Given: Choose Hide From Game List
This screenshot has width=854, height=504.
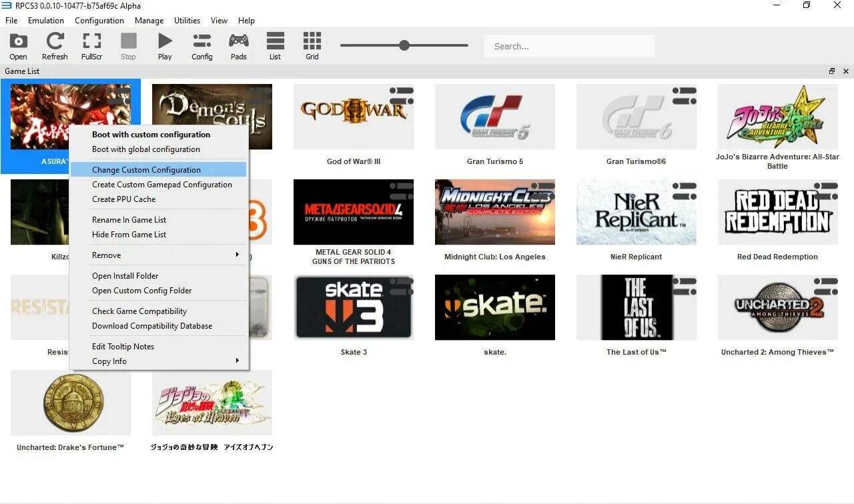Looking at the screenshot, I should pos(159,235).
